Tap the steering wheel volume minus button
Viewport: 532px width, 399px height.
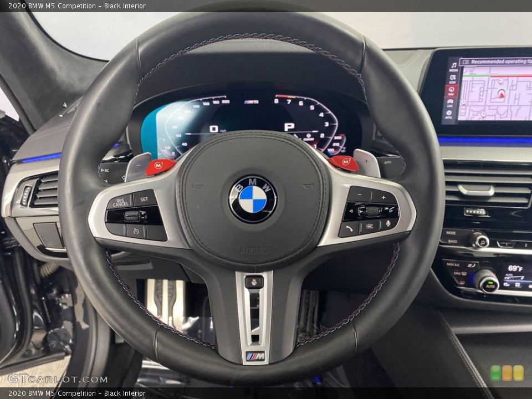(360, 195)
